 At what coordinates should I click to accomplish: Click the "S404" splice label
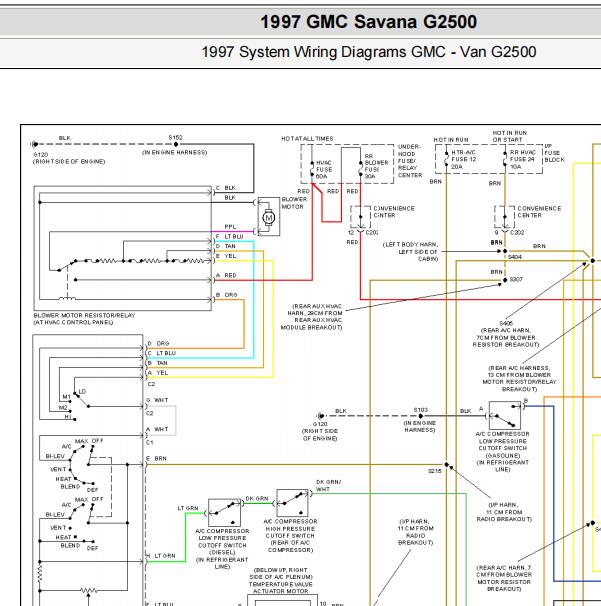[x=515, y=257]
